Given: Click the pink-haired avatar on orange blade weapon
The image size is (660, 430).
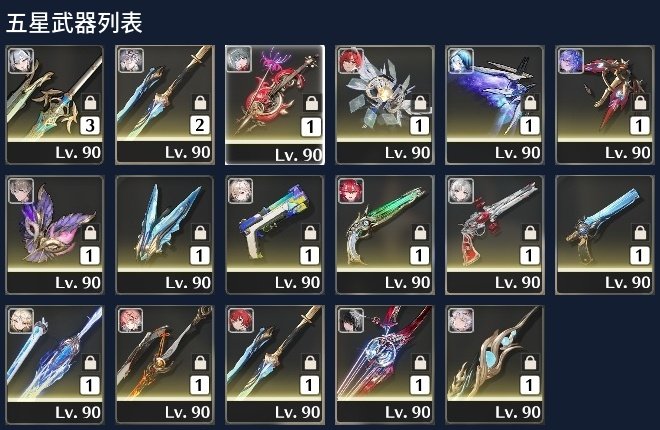Looking at the screenshot, I should (x=131, y=321).
